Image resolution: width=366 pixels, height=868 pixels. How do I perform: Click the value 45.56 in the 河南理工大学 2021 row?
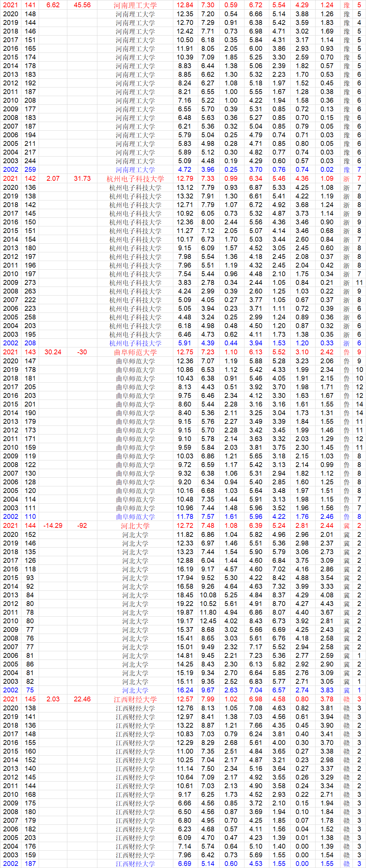coord(82,5)
